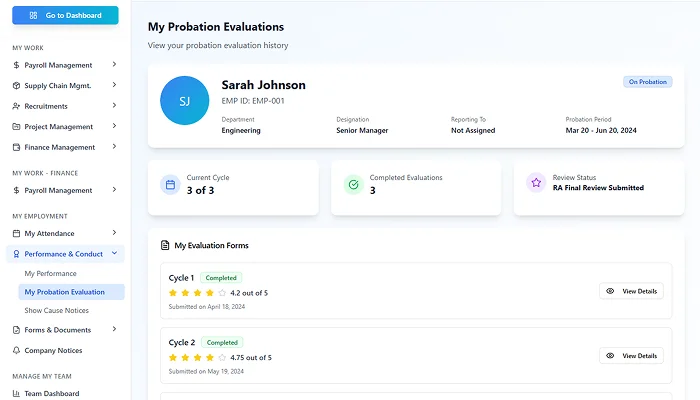Click the dollar icon beside Payroll Management
The height and width of the screenshot is (400, 700).
click(16, 65)
